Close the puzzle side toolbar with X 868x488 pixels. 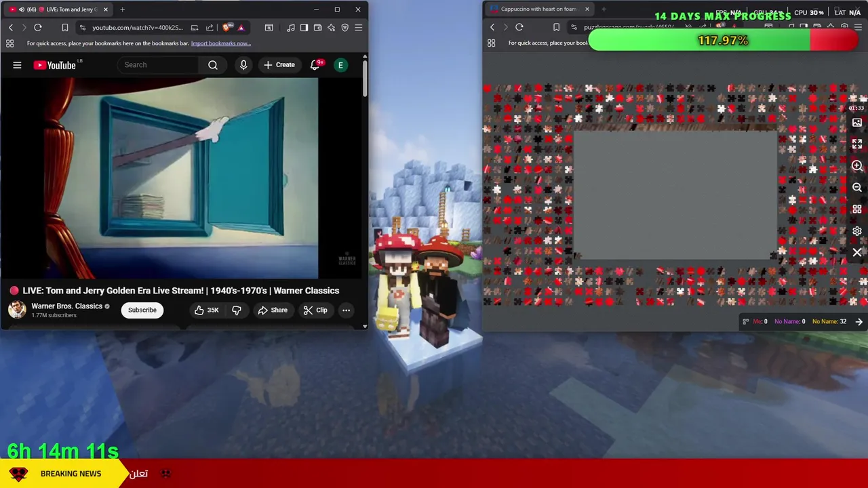[857, 253]
